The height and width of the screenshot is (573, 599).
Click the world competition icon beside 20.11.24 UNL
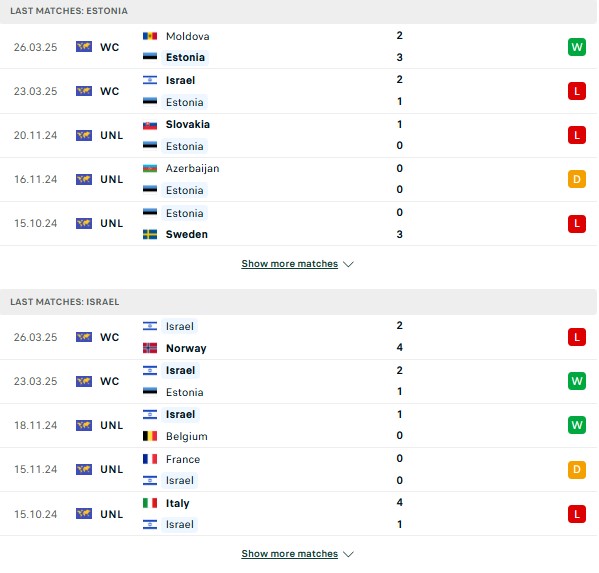(84, 135)
